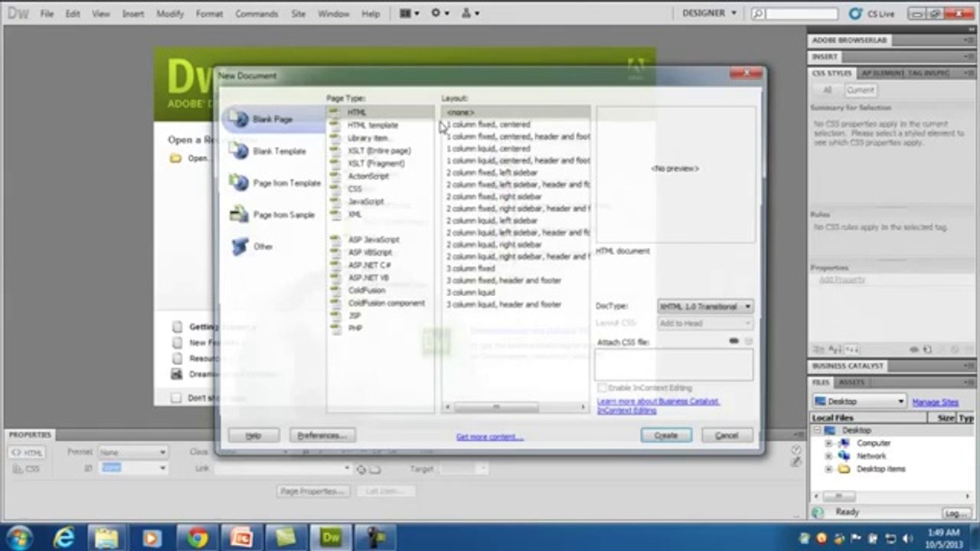
Task: Open Internet Explorer from the taskbar
Action: click(64, 537)
